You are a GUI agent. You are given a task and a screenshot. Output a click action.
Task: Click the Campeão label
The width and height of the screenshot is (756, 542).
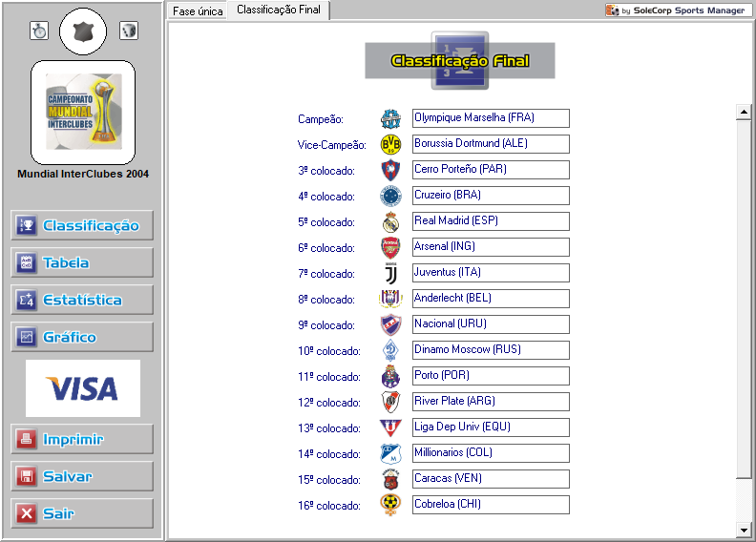[x=321, y=119]
